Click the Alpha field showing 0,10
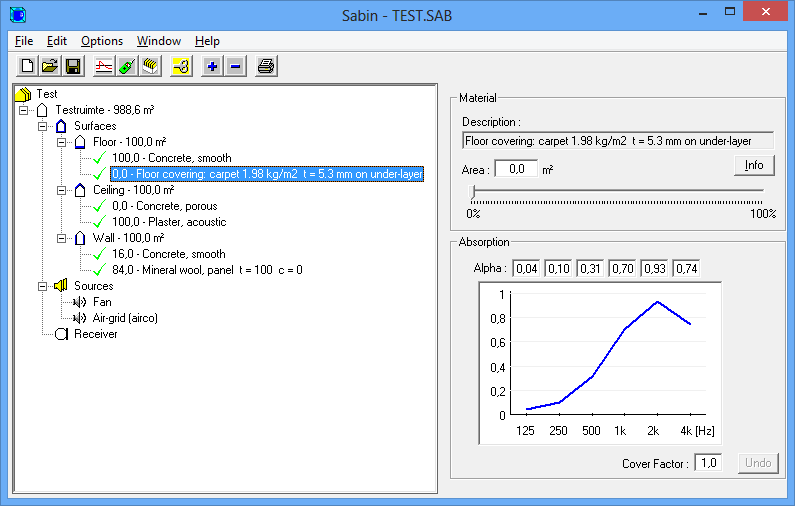The width and height of the screenshot is (795, 506). coord(558,269)
